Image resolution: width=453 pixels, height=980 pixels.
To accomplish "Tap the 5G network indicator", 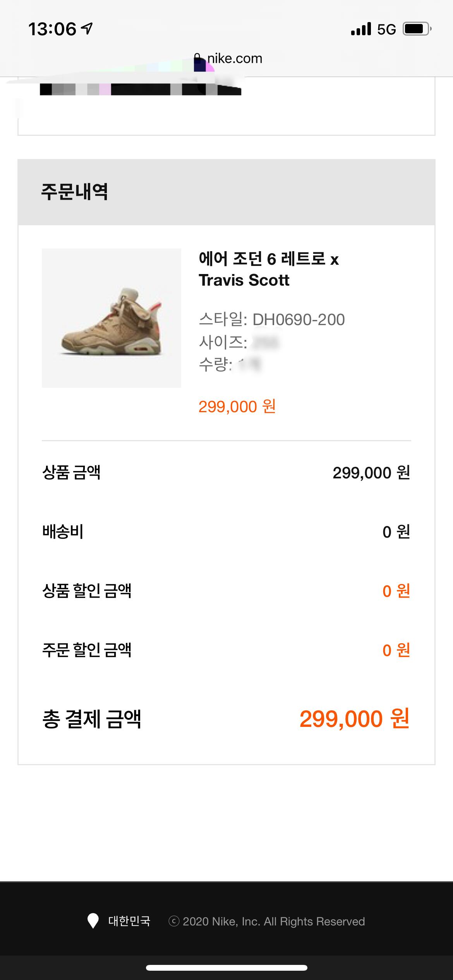I will point(386,29).
